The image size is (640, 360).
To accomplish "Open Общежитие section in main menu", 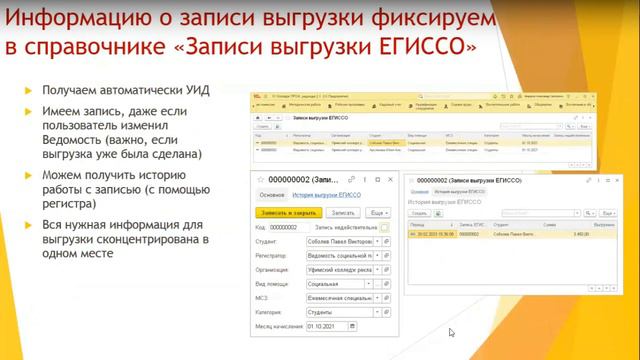I will click(x=540, y=106).
